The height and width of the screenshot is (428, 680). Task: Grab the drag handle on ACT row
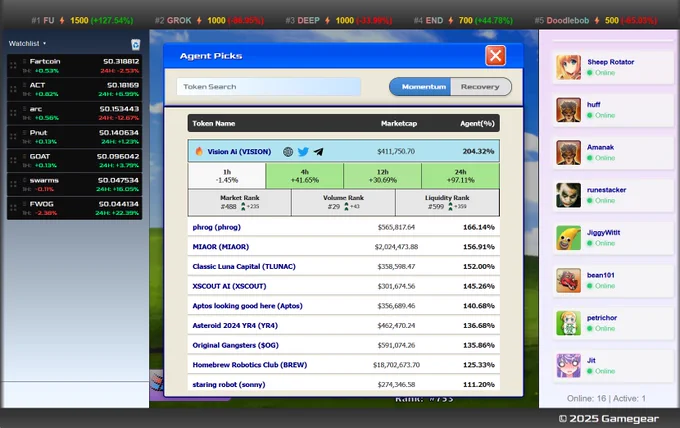click(13, 89)
